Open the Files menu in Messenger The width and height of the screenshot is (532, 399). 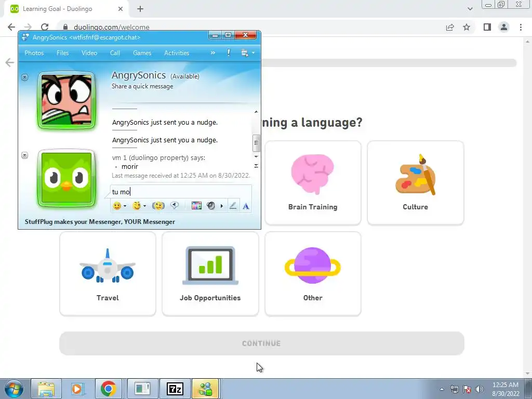point(63,53)
